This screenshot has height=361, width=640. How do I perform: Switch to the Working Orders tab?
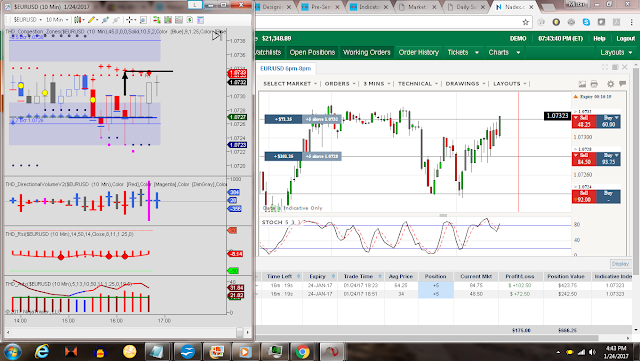click(367, 52)
